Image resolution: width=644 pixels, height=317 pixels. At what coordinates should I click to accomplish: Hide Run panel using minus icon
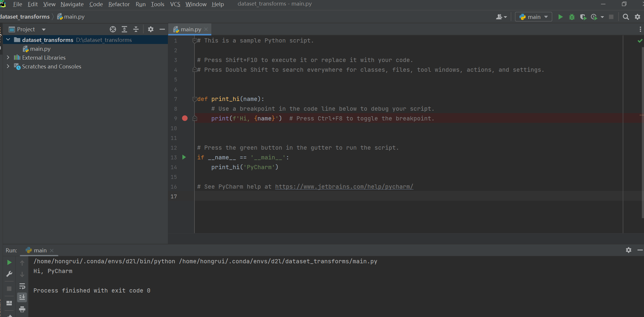tap(640, 250)
